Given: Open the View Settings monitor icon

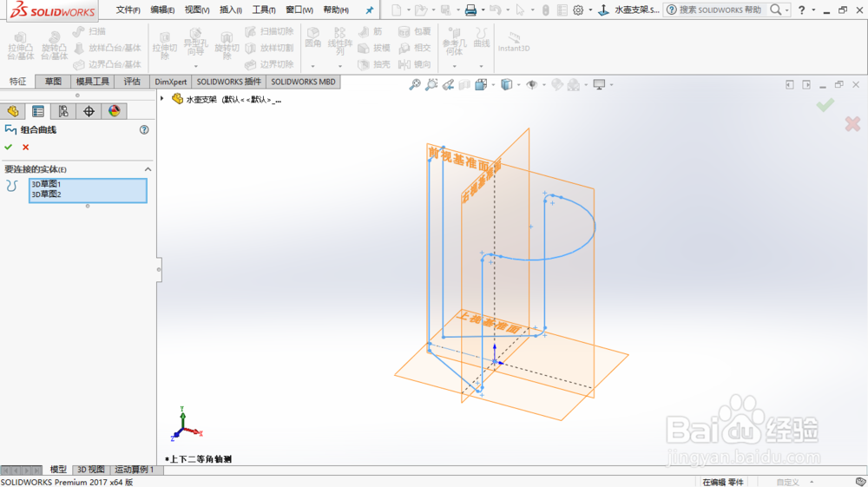Looking at the screenshot, I should click(x=599, y=85).
